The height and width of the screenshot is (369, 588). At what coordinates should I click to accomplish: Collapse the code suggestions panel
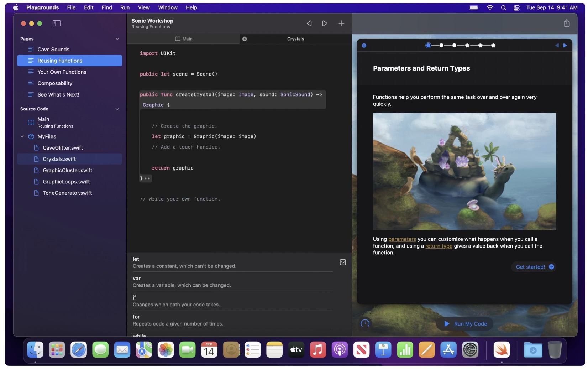(342, 263)
